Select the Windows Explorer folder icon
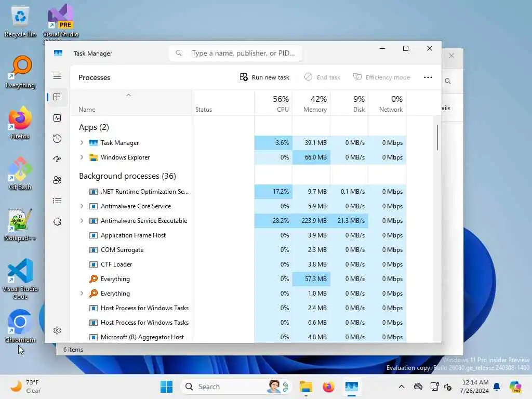 (x=94, y=157)
